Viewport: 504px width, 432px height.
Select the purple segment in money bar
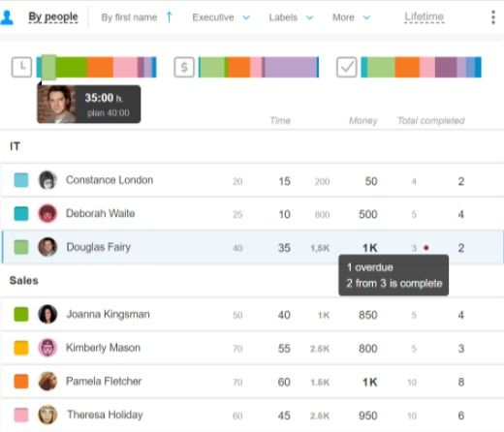291,67
